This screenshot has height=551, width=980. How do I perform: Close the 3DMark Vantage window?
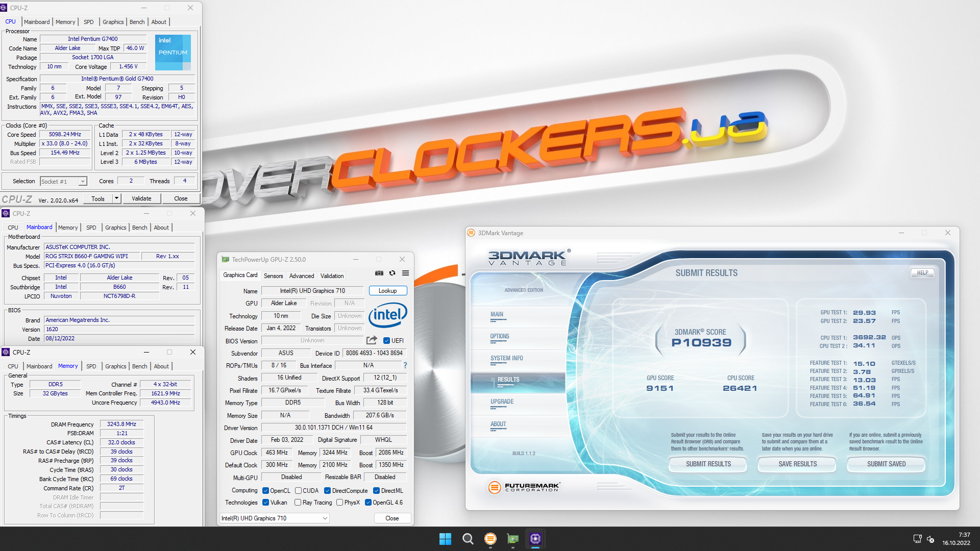point(947,233)
